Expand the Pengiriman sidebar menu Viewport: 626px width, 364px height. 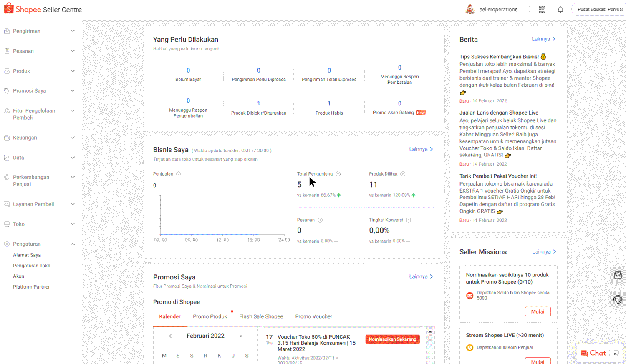[39, 31]
